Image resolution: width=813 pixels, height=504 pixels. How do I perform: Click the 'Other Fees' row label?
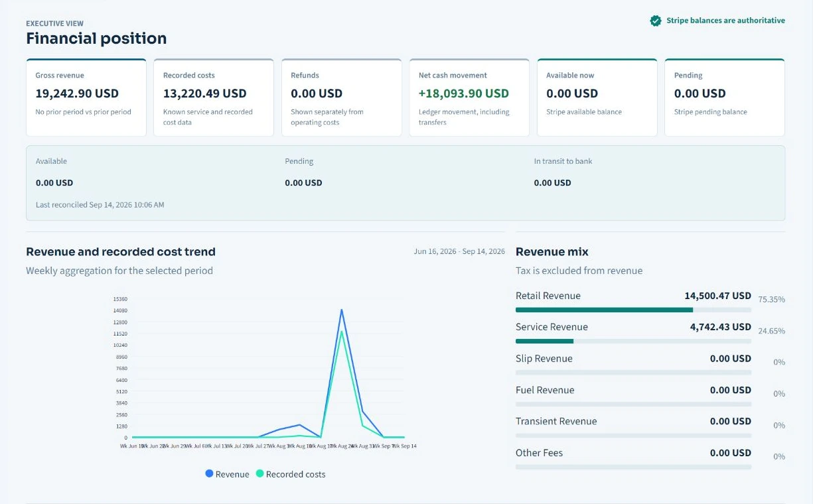coord(539,453)
